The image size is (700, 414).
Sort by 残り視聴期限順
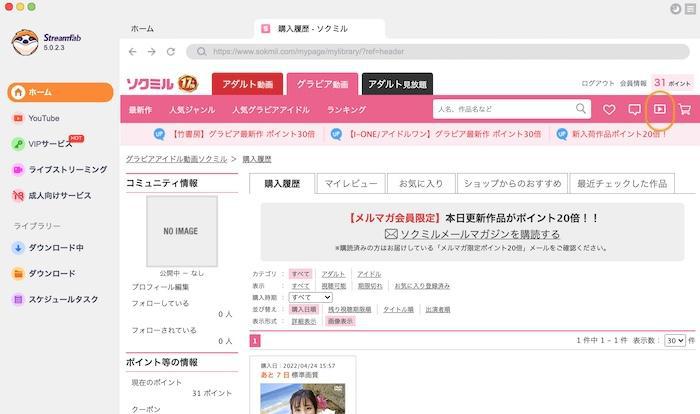pyautogui.click(x=350, y=309)
